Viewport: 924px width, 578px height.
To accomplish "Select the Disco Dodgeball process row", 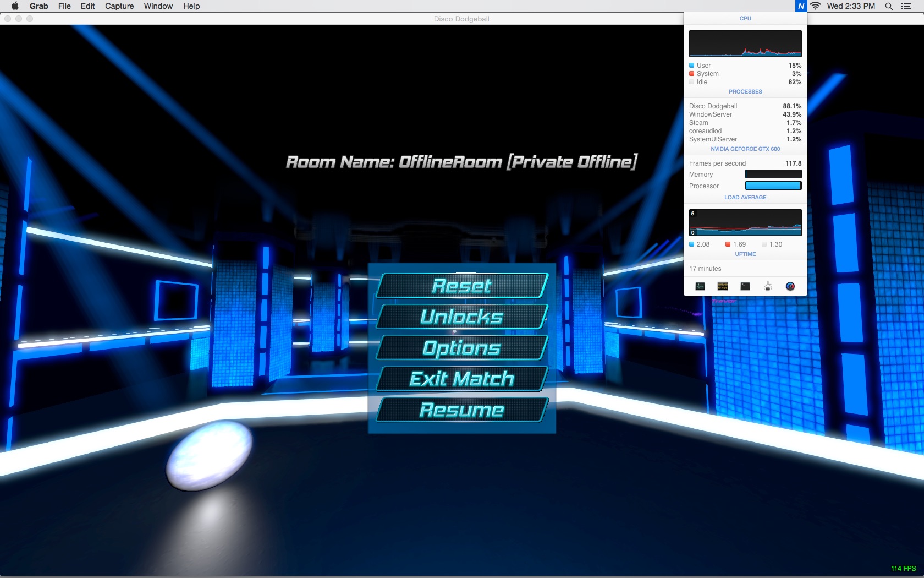I will pos(745,106).
